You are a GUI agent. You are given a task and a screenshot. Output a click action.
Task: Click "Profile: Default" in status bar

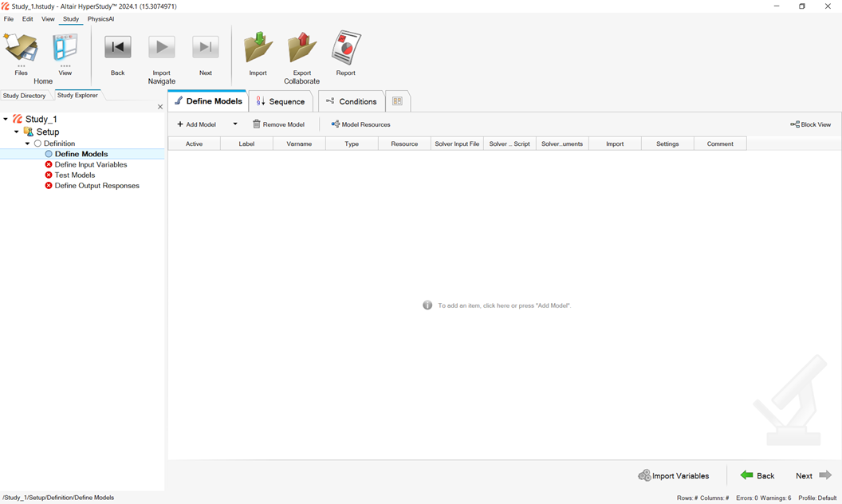tap(817, 498)
